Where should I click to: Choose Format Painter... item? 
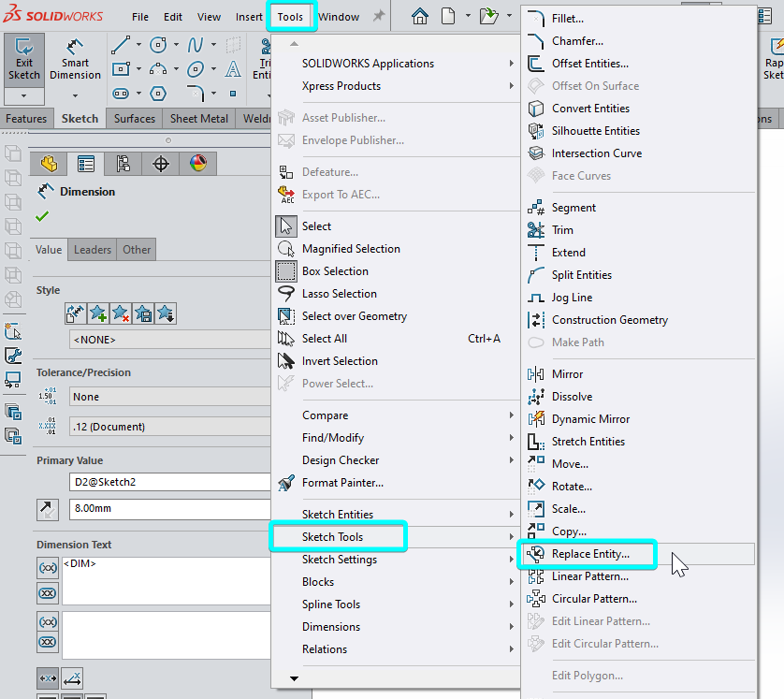coord(395,483)
